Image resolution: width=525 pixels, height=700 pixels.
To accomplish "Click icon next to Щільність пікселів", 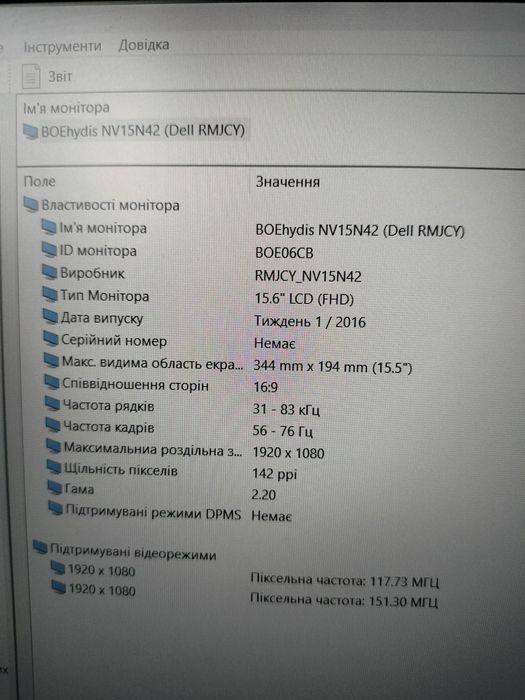I will (x=54, y=467).
